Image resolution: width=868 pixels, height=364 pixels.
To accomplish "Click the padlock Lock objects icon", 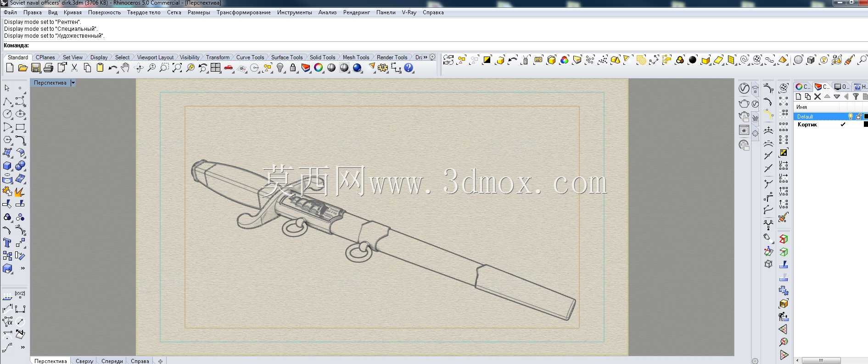I will [x=293, y=68].
